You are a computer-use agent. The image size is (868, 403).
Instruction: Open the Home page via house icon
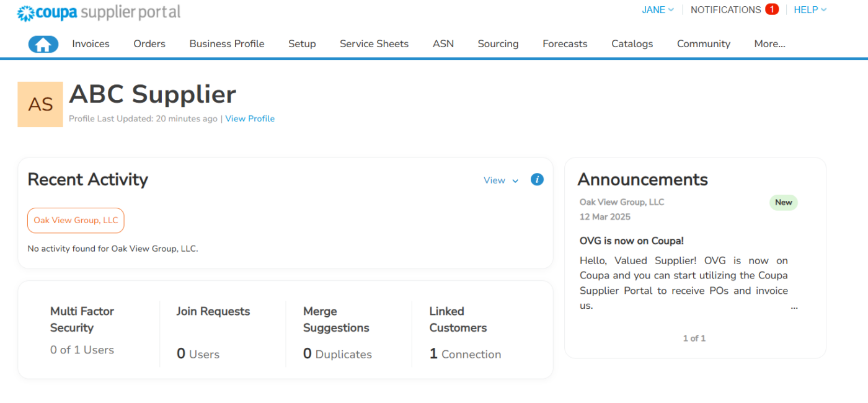pyautogui.click(x=43, y=43)
